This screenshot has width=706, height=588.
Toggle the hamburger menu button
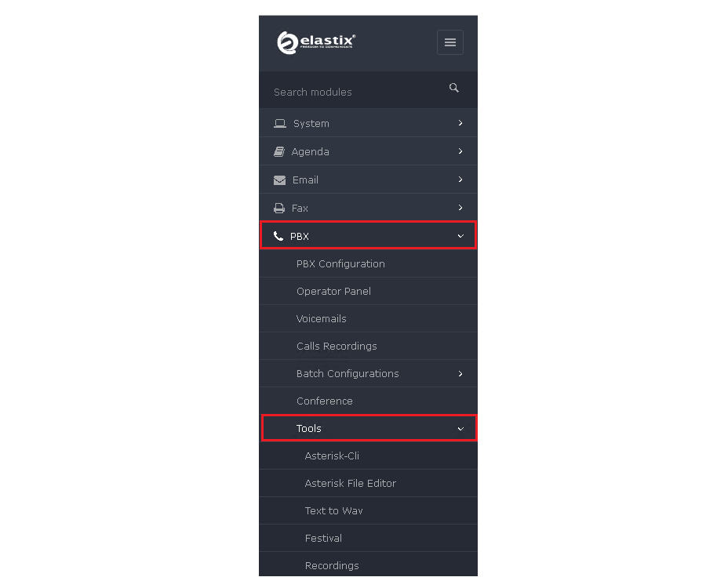(x=450, y=42)
